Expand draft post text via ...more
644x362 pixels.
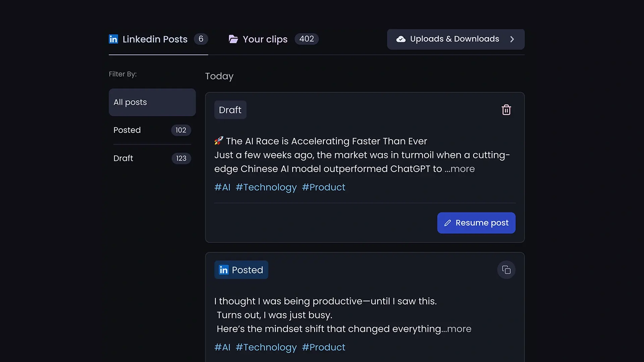[x=460, y=169]
